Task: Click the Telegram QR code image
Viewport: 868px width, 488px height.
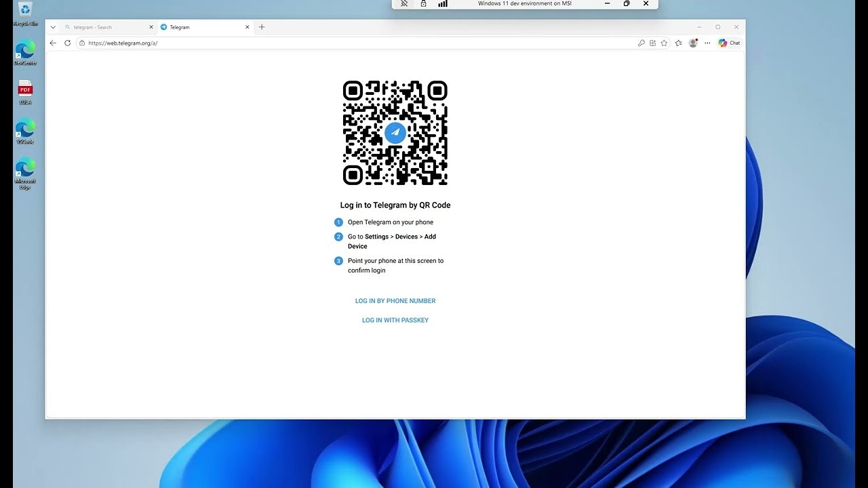Action: tap(395, 133)
